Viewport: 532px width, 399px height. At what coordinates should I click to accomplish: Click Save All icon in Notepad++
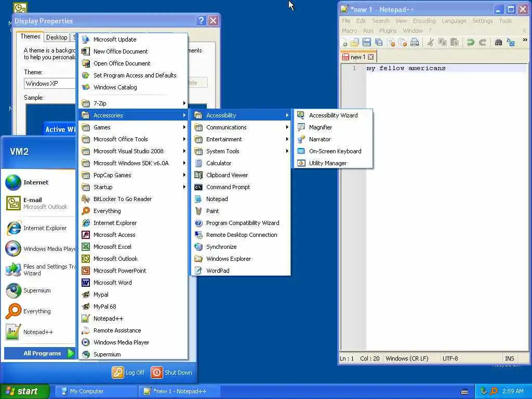tap(379, 43)
